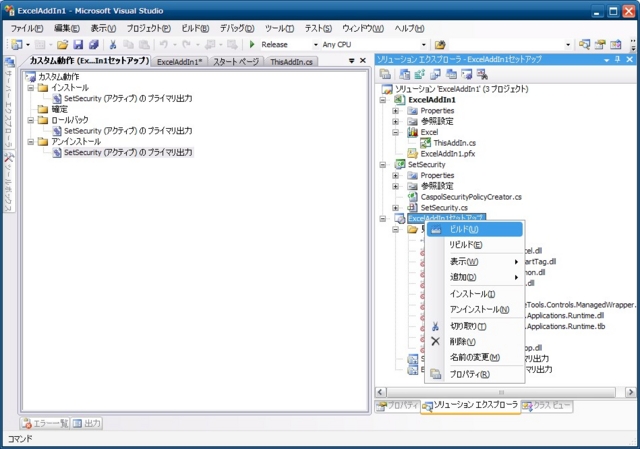The height and width of the screenshot is (449, 640).
Task: Collapse the インストール folder node
Action: click(x=31, y=88)
